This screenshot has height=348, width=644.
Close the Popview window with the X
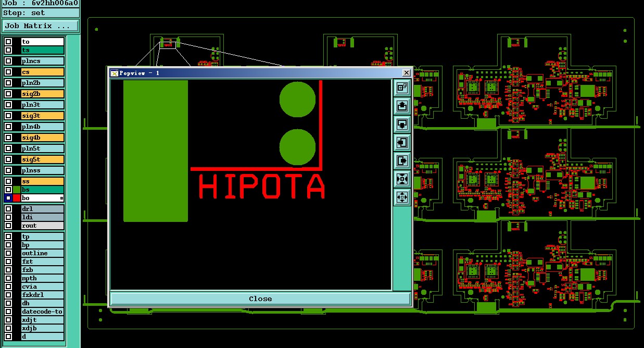tap(407, 73)
